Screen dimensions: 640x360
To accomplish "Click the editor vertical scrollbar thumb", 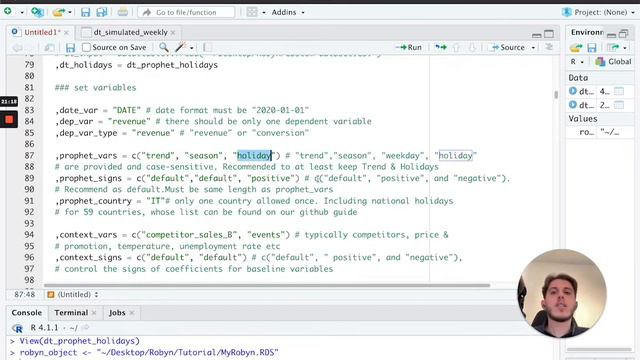I will point(556,95).
